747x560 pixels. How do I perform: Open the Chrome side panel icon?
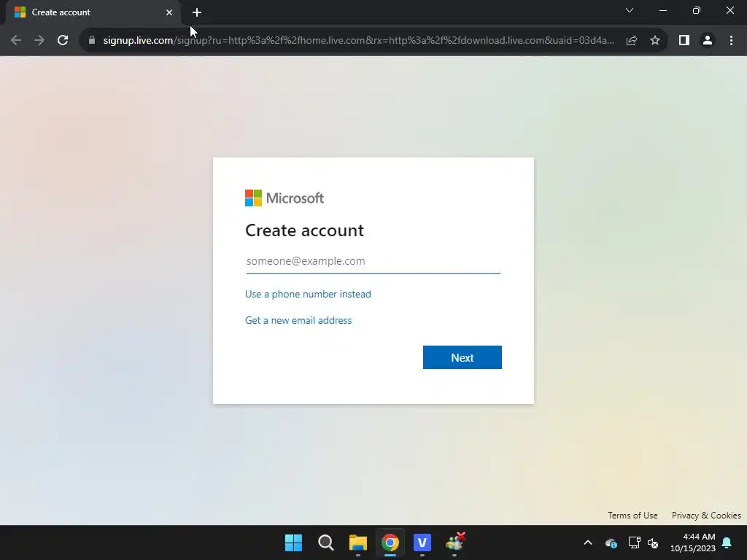click(x=684, y=41)
